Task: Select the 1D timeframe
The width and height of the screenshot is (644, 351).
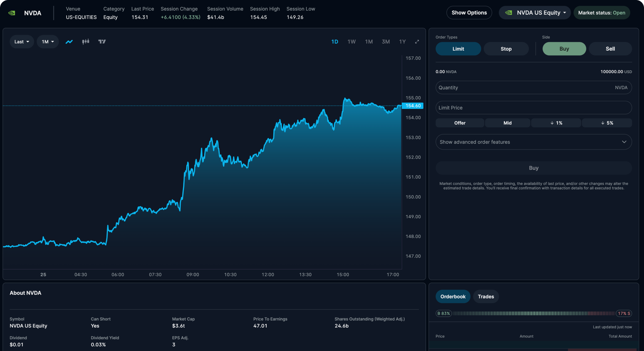Action: click(335, 42)
